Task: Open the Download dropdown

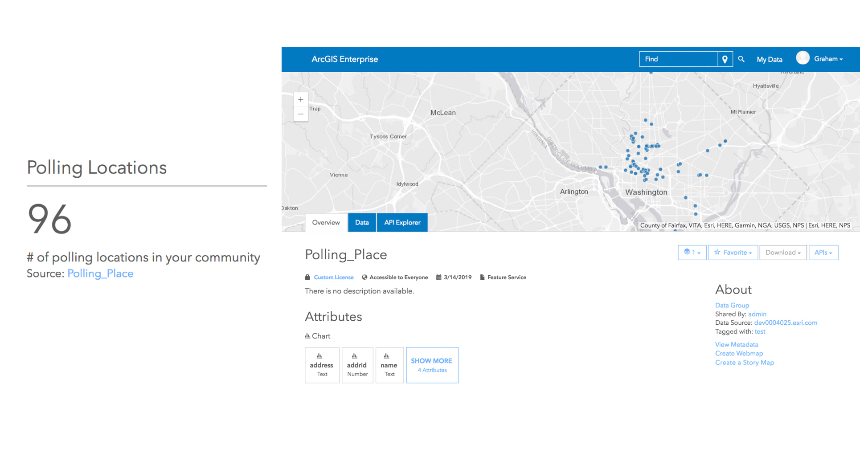Action: [x=783, y=253]
